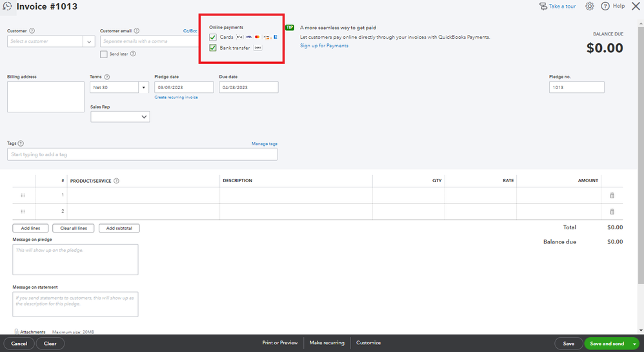Viewport: 644px width, 352px height.
Task: Click the Save button
Action: click(569, 344)
